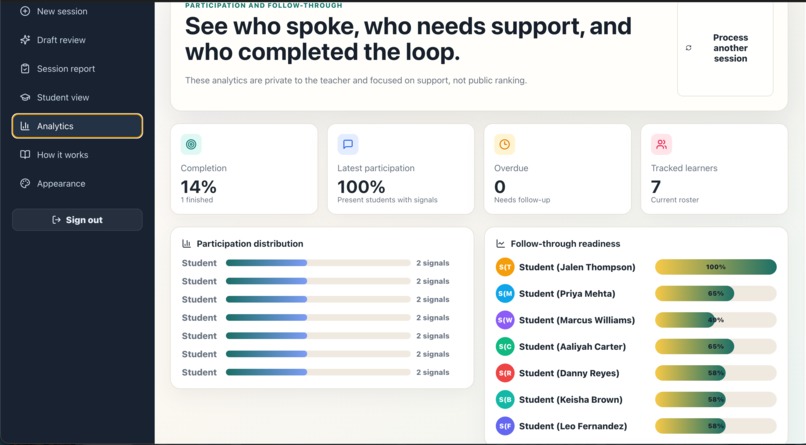
Task: Click the How it works book icon
Action: 25,155
